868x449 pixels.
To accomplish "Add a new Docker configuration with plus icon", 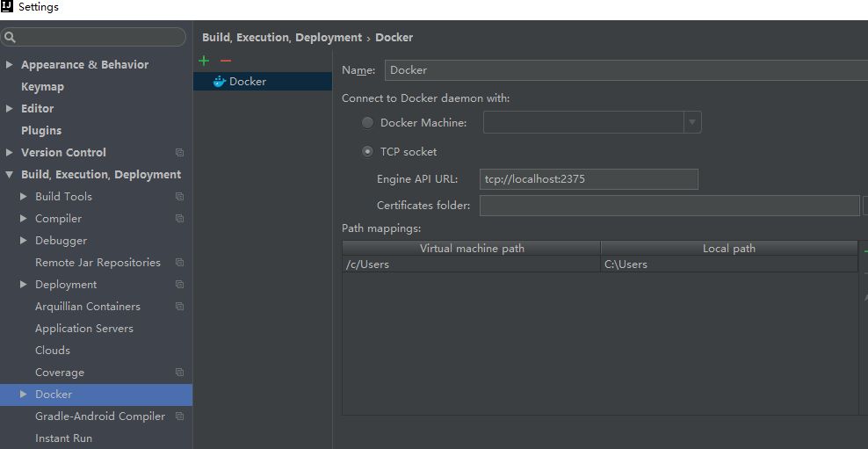I will tap(204, 61).
